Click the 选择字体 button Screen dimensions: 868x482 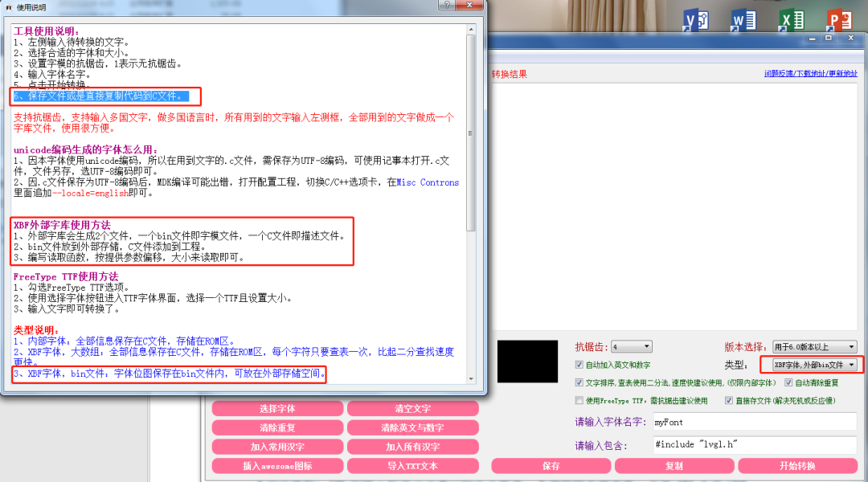pyautogui.click(x=277, y=408)
